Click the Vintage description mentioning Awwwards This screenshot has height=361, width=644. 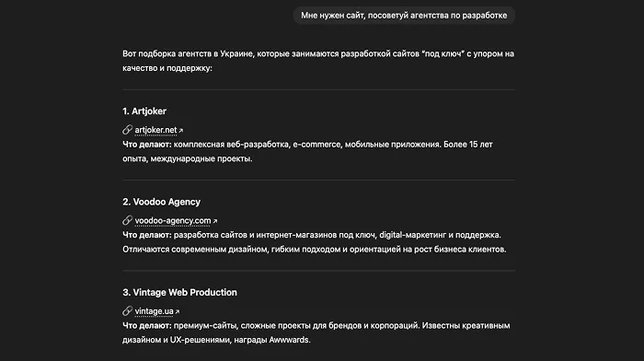(316, 332)
